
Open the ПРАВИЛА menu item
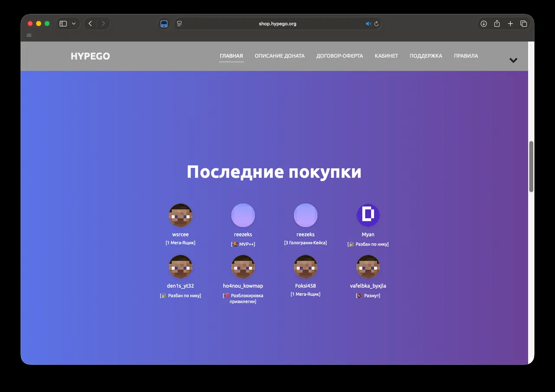click(466, 56)
